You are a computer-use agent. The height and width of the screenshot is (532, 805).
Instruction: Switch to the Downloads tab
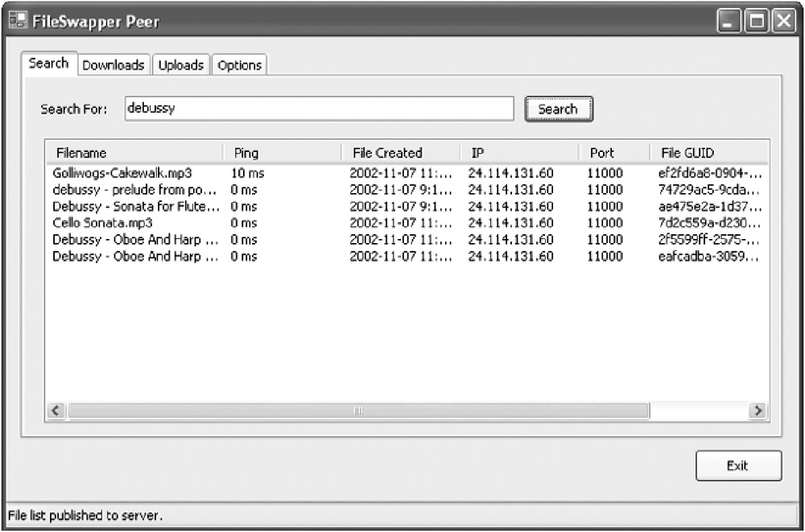point(113,65)
